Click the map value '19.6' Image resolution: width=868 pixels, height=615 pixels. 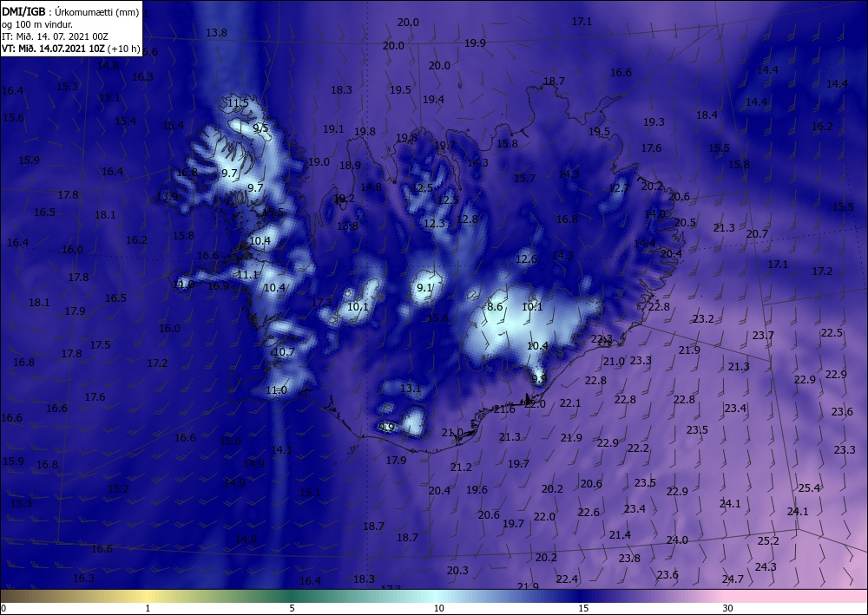pos(477,490)
